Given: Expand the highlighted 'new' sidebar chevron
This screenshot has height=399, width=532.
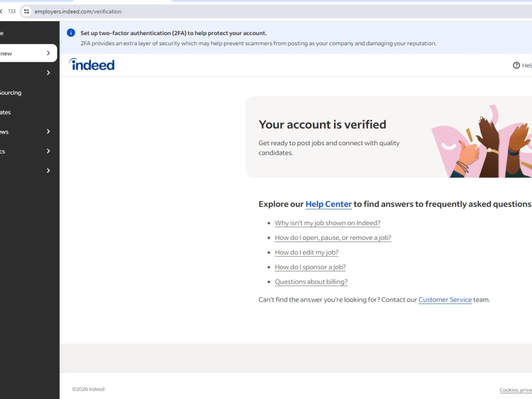Looking at the screenshot, I should click(48, 53).
